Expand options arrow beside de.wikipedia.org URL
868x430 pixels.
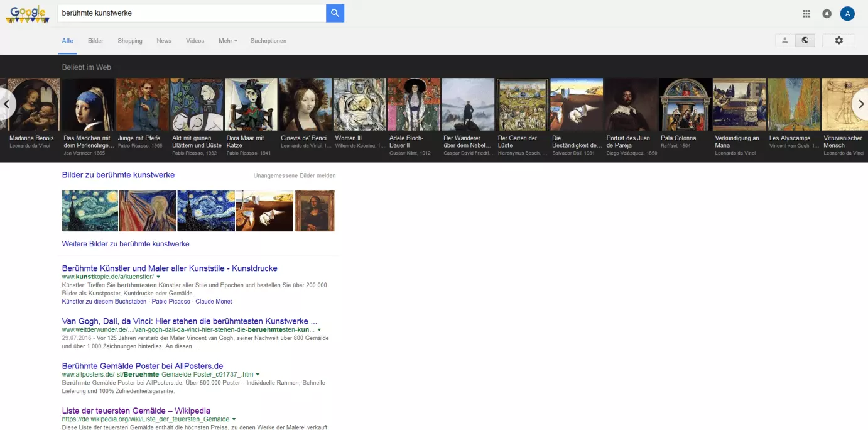point(234,419)
